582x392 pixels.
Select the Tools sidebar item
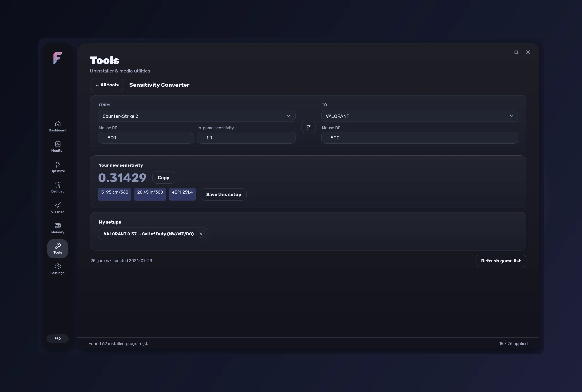pos(57,249)
